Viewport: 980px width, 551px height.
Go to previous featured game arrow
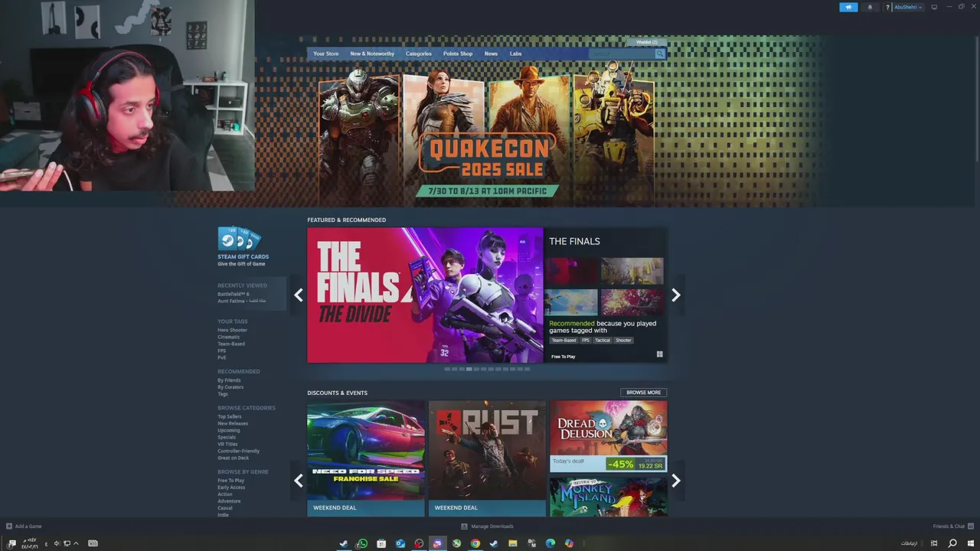point(299,295)
